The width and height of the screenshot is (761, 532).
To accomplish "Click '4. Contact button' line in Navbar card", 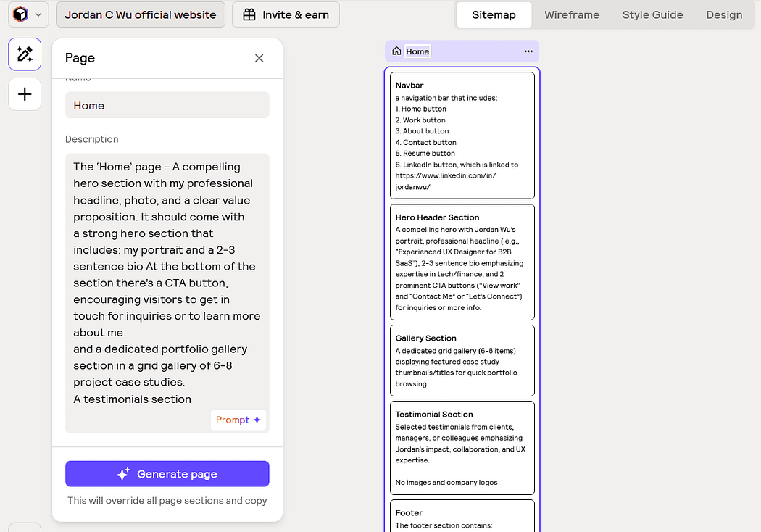I will pos(425,142).
